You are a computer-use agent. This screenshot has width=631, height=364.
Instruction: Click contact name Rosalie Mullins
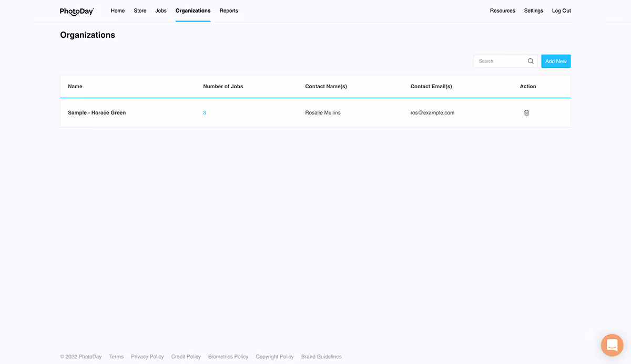[323, 112]
